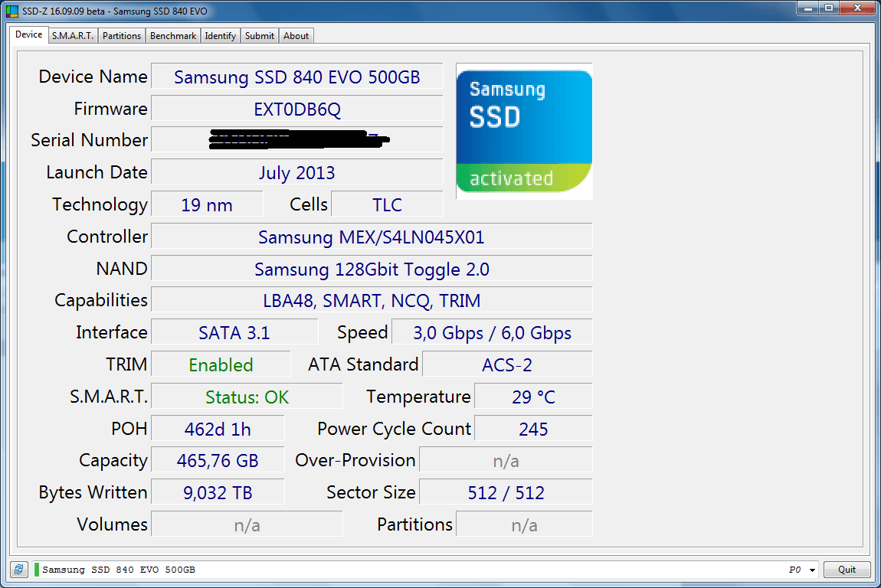Click the refresh icon in the status bar
Viewport: 881px width, 588px height.
pos(18,570)
